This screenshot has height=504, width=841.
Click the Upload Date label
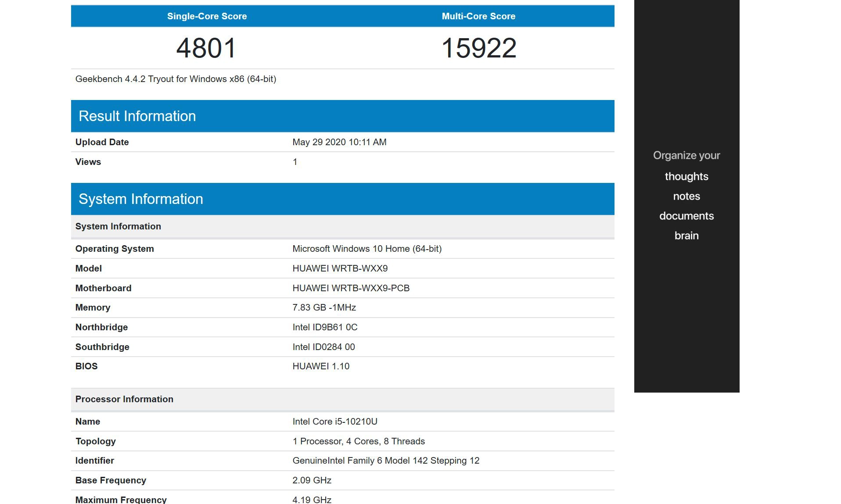pos(102,142)
